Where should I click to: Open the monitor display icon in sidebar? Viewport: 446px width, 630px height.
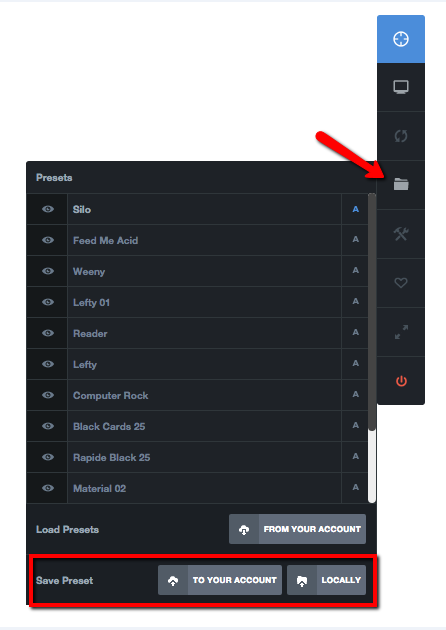[401, 87]
